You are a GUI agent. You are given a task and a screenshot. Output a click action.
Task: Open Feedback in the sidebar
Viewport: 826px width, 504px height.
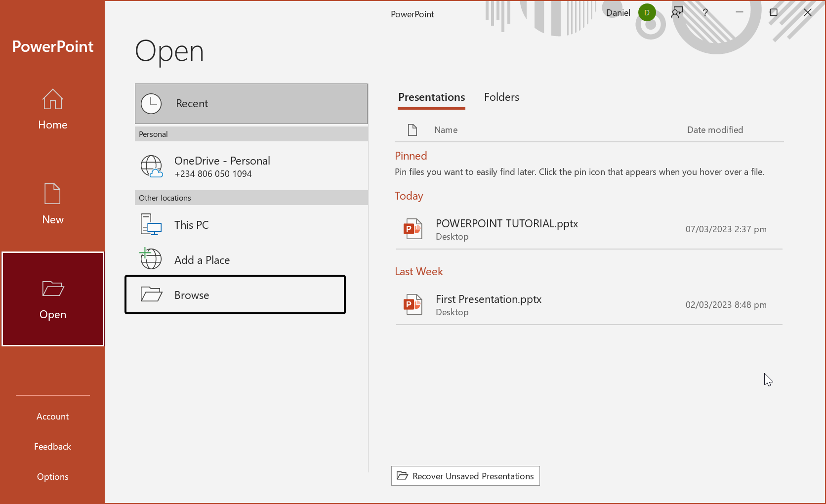coord(52,447)
